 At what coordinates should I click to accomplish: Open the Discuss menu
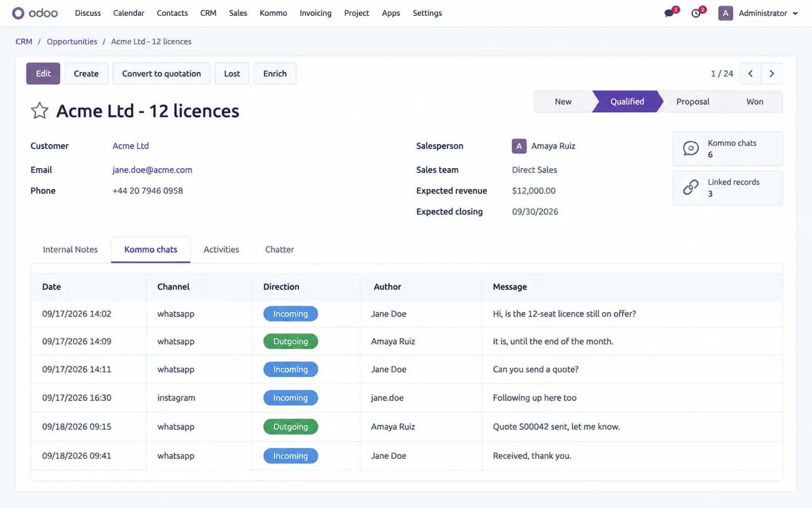coord(88,13)
